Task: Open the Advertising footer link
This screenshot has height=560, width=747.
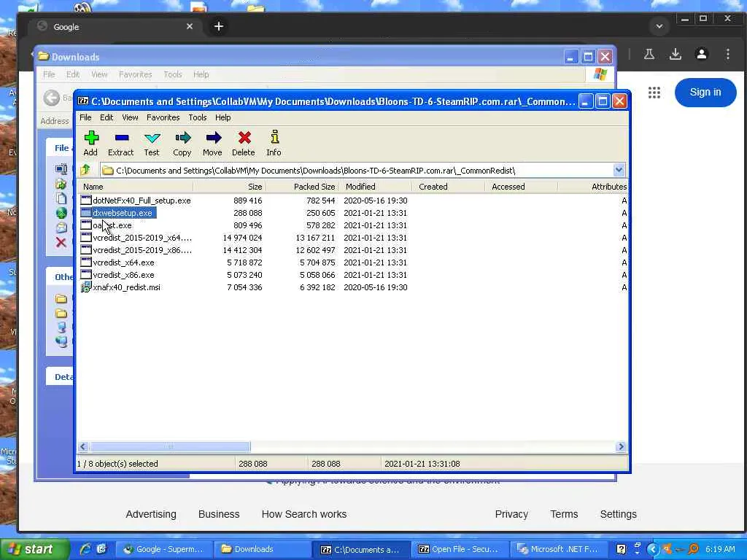Action: coord(151,514)
